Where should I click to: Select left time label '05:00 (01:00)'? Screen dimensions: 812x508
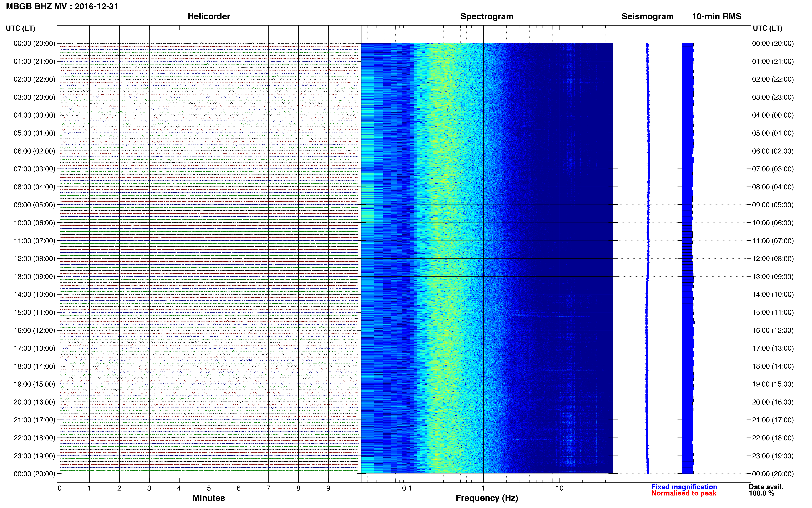34,133
